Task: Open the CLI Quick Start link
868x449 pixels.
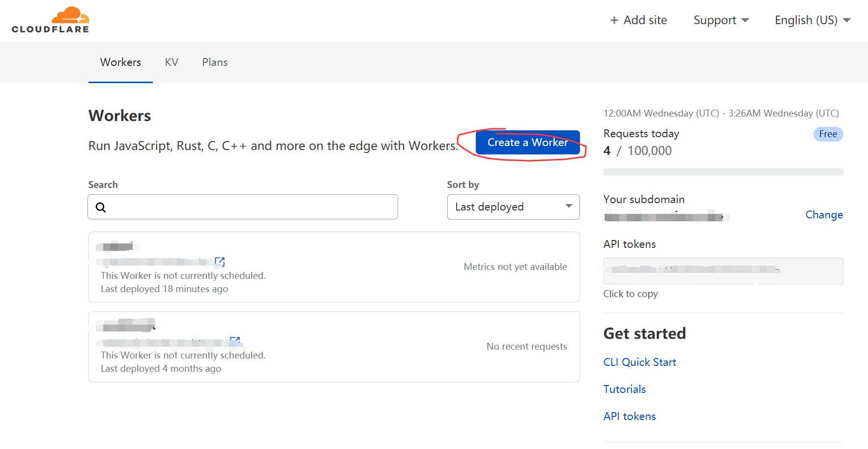Action: pyautogui.click(x=639, y=362)
